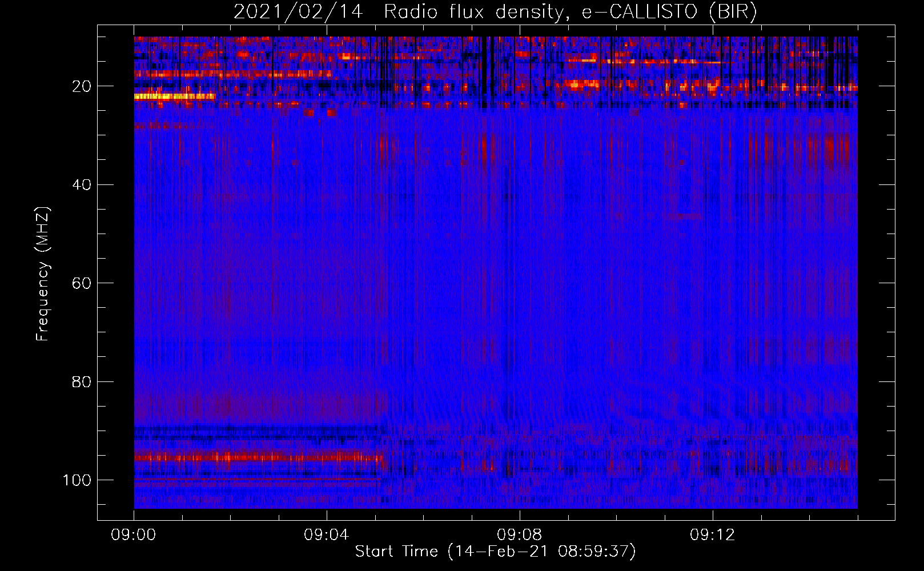Click the bright yellow emission band near 22 MHz
Viewport: 924px width, 571px height.
175,96
